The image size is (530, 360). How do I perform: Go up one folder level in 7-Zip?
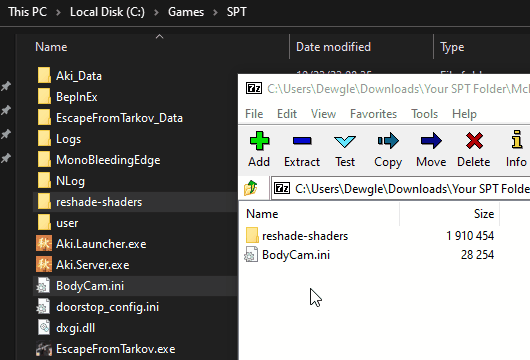pos(251,188)
